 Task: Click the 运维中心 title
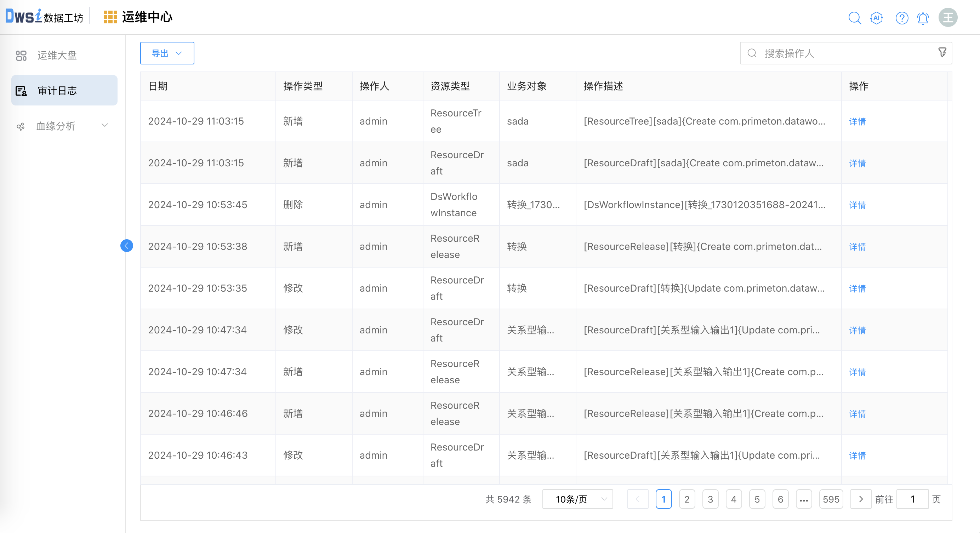point(147,17)
